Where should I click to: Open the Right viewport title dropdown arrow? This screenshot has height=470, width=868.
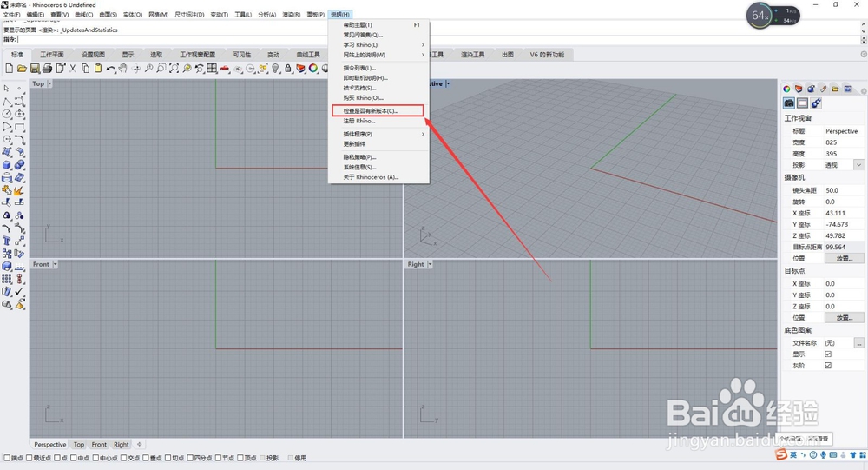[x=430, y=264]
